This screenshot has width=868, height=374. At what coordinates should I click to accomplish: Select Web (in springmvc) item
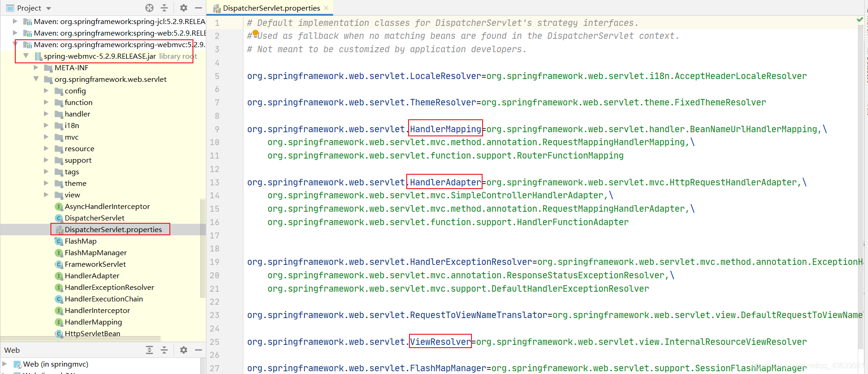click(56, 364)
